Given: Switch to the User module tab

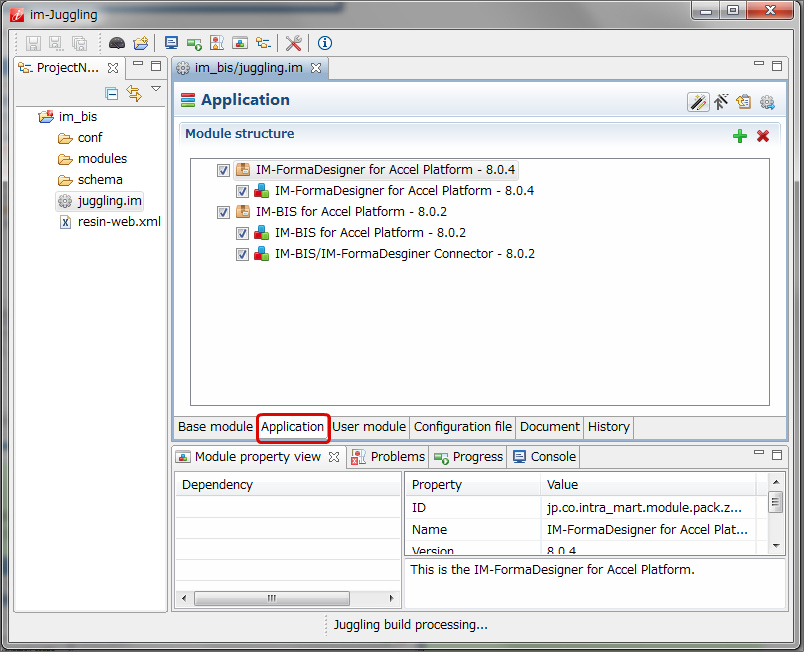Looking at the screenshot, I should 369,426.
